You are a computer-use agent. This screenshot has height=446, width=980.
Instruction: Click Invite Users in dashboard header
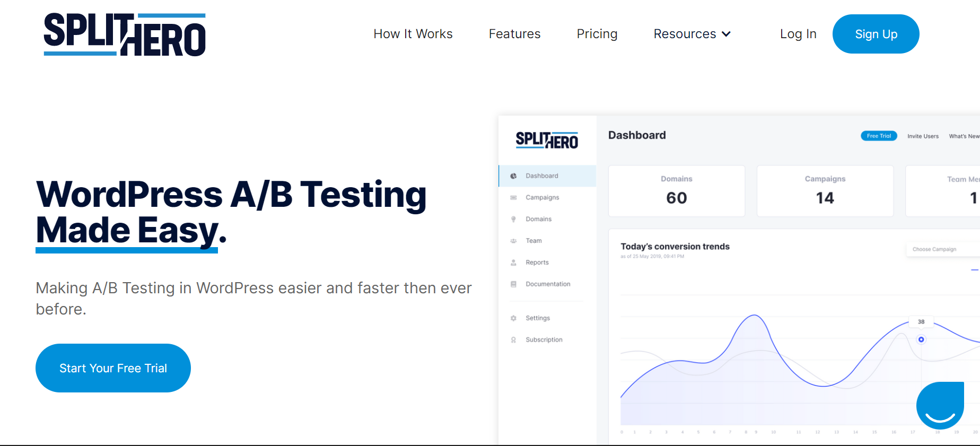923,136
